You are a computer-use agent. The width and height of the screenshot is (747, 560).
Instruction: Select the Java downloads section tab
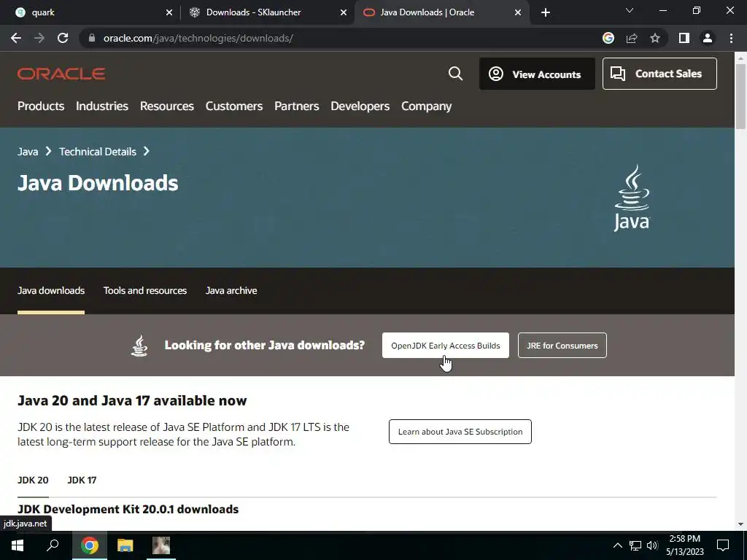point(51,290)
